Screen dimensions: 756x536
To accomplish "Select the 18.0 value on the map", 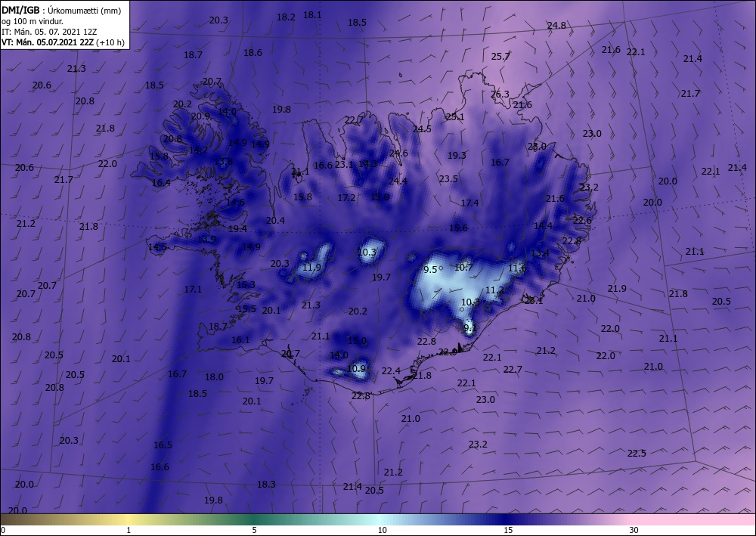I will pyautogui.click(x=214, y=377).
